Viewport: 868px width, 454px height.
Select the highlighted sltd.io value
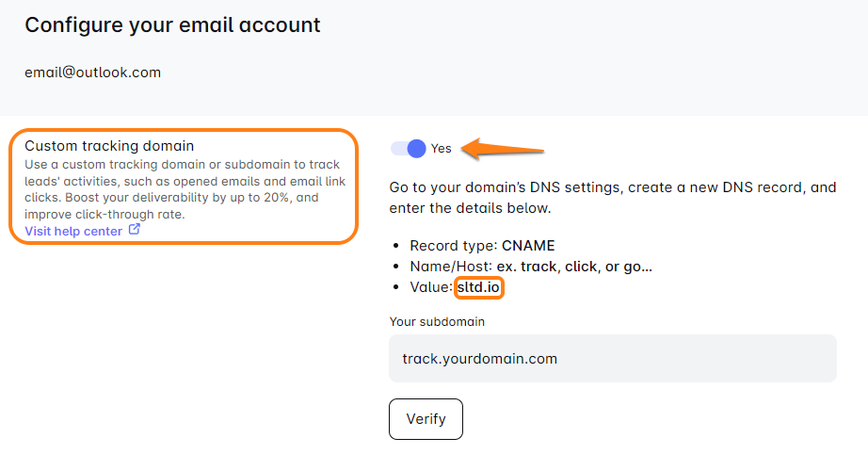coord(479,287)
